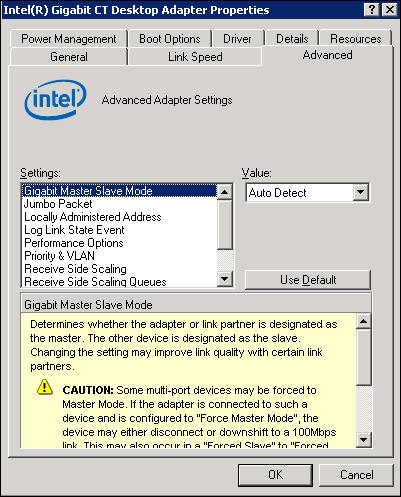The image size is (401, 497).
Task: Open the Driver tab
Action: point(237,39)
